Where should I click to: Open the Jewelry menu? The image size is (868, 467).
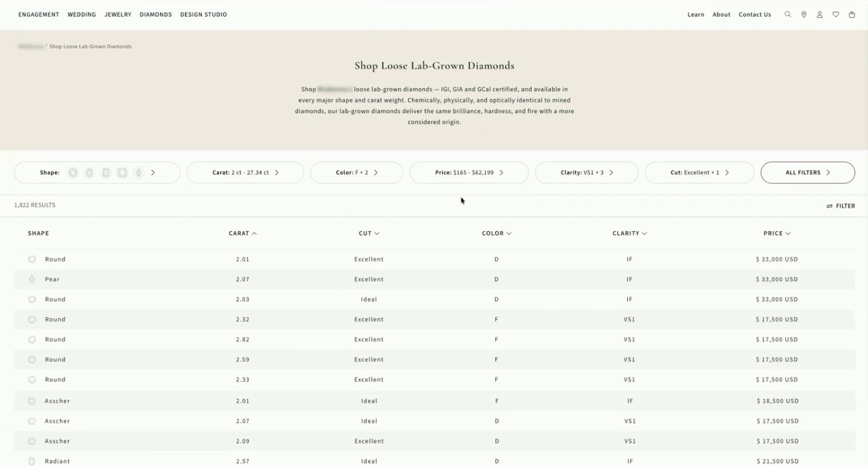point(118,15)
